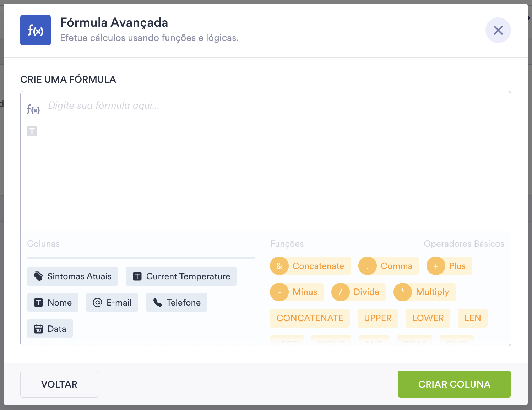Add the Nome column to formula
This screenshot has width=532, height=410.
tap(53, 302)
